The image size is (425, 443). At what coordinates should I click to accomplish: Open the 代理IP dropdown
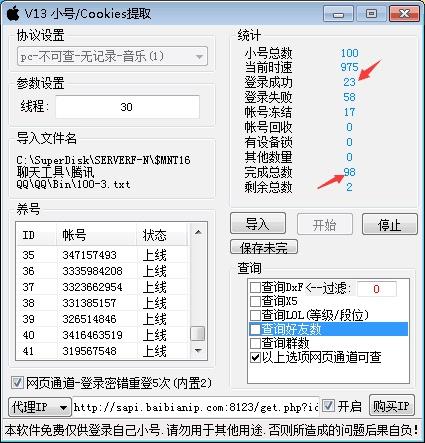[40, 407]
